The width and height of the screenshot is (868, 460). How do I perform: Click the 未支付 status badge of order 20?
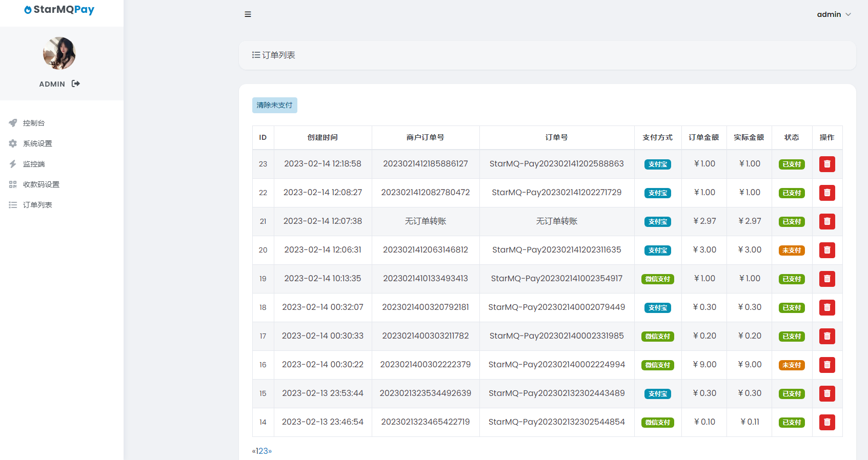point(792,250)
